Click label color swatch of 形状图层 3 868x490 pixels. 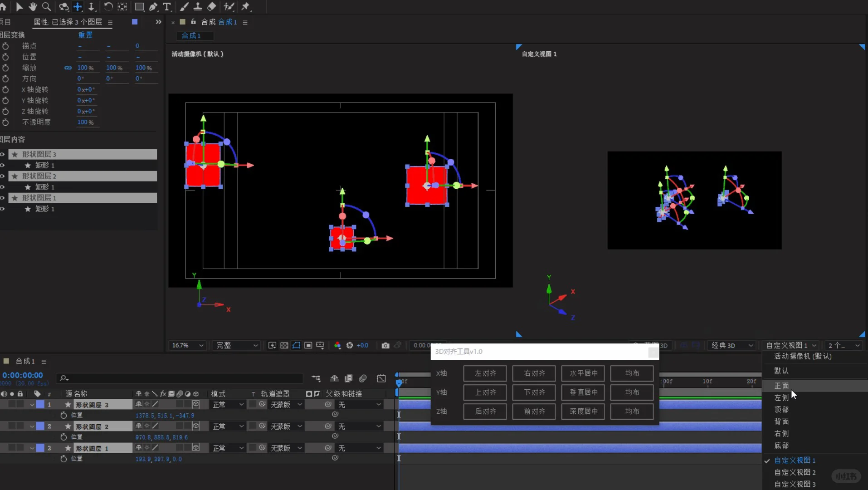pyautogui.click(x=40, y=404)
